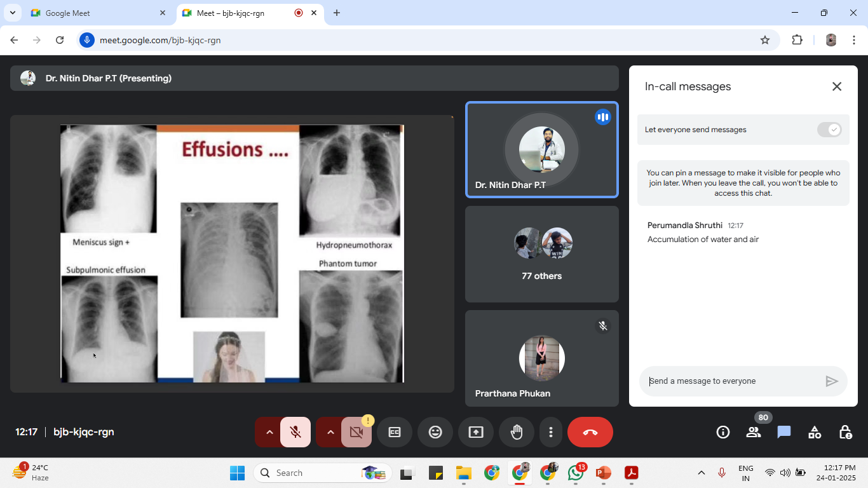
Task: Open the ENG IN language switcher
Action: point(746,473)
